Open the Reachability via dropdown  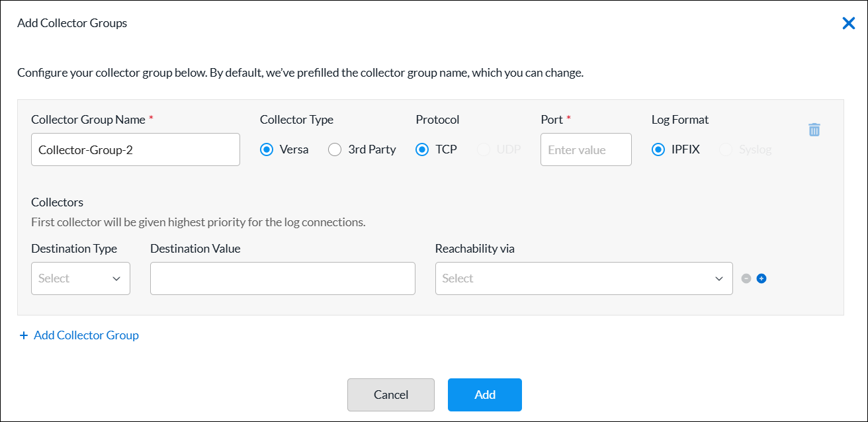coord(584,278)
